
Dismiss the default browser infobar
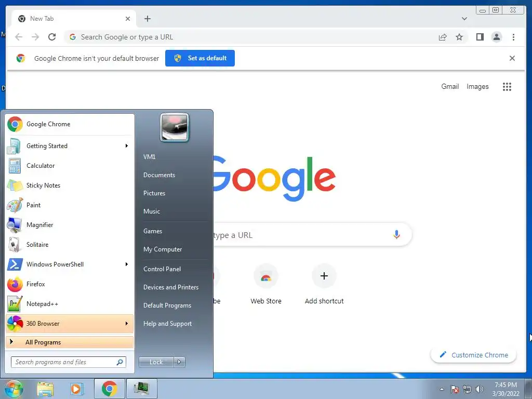point(512,58)
